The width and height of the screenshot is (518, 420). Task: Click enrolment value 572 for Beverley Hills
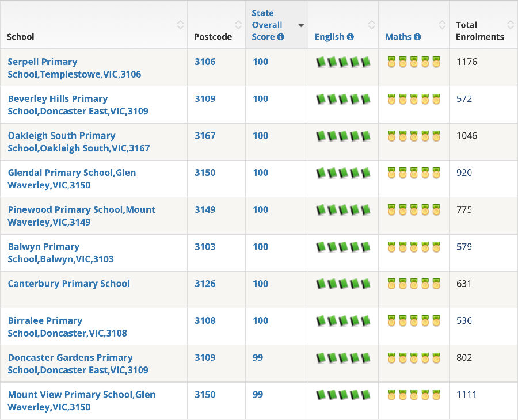[464, 99]
